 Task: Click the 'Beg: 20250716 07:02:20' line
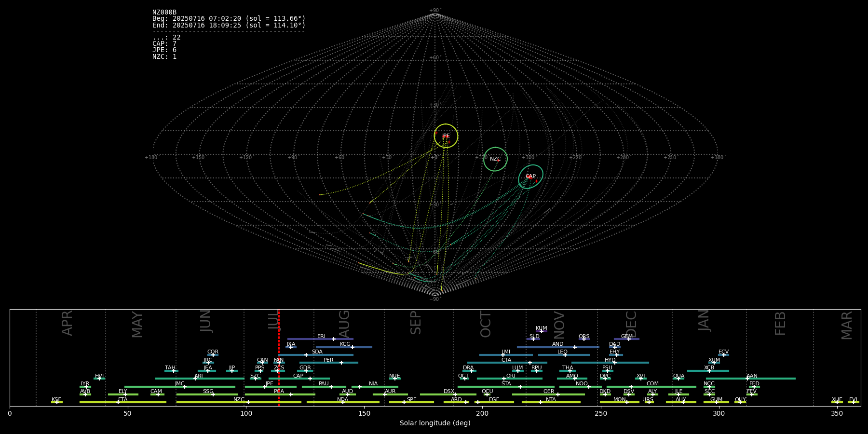coord(229,19)
